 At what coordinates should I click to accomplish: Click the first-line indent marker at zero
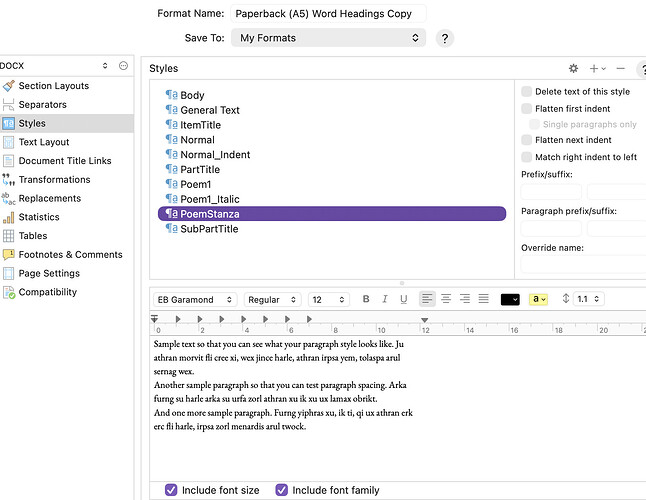(x=154, y=319)
